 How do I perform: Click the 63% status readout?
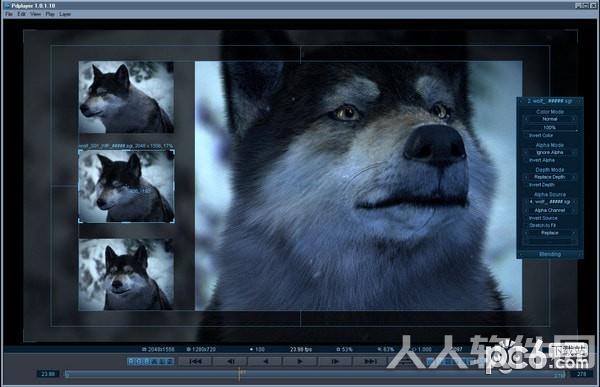coord(386,349)
